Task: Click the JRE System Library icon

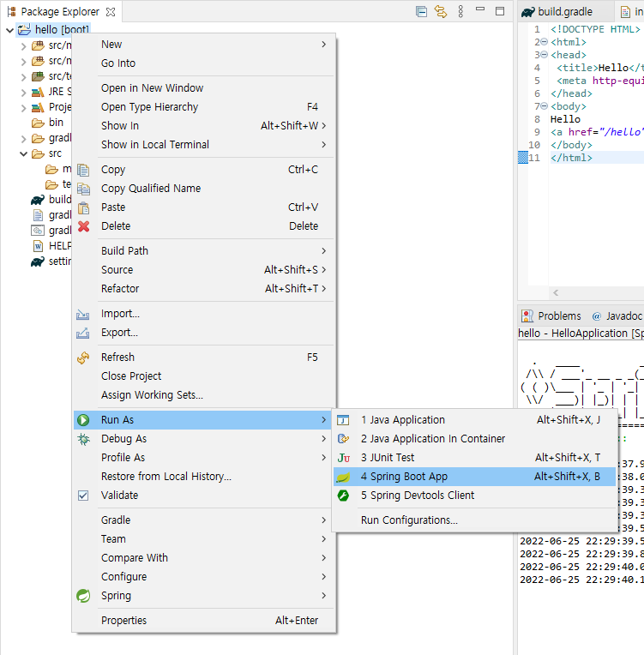Action: (38, 92)
